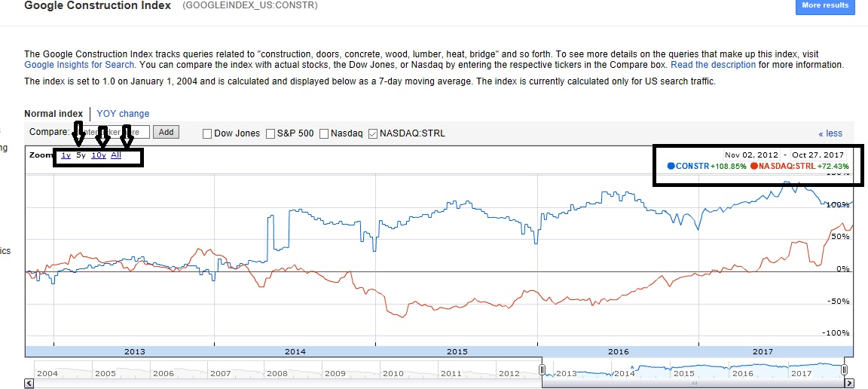Set chart zoom to 10y
This screenshot has height=389, width=868.
99,155
